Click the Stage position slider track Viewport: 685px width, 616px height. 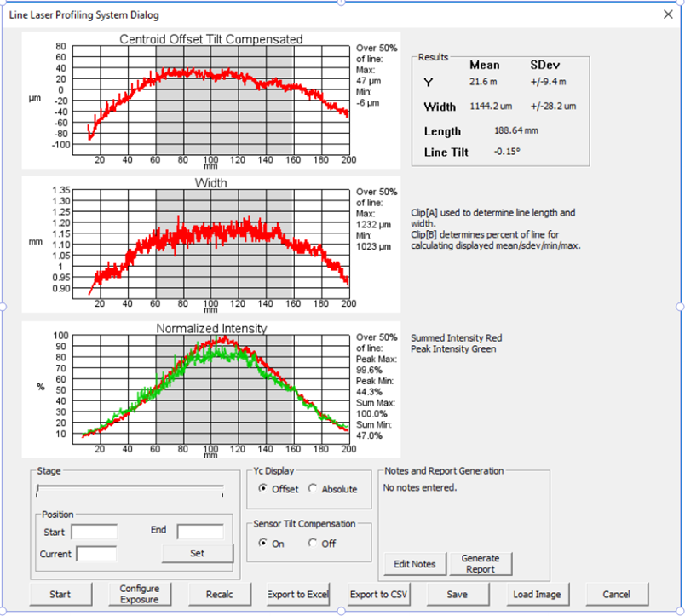click(x=130, y=489)
